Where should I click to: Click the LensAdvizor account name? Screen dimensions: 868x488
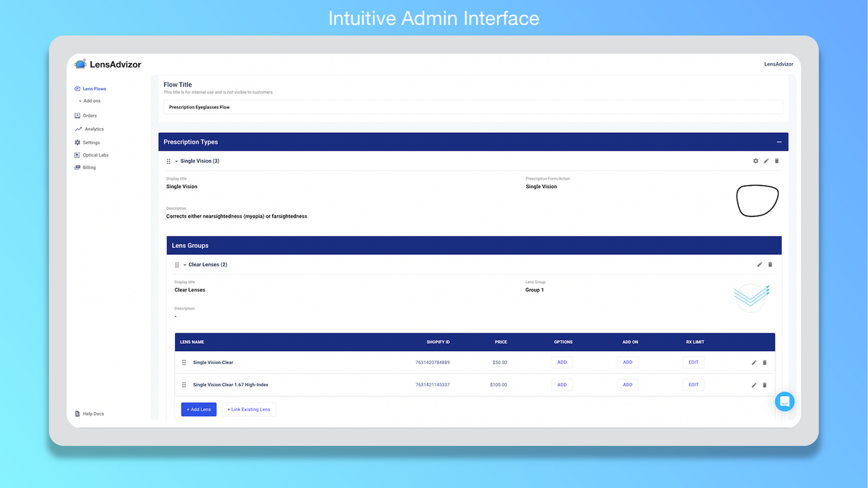point(778,64)
